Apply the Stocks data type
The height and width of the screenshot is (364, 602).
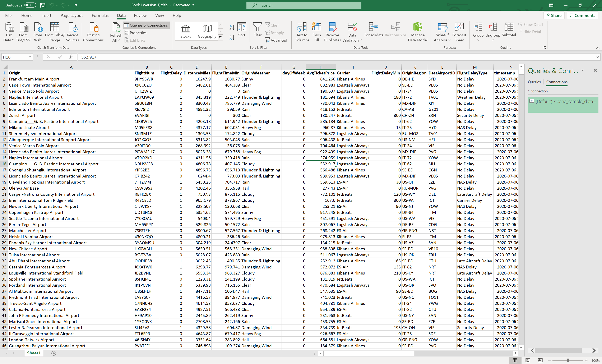pos(186,31)
